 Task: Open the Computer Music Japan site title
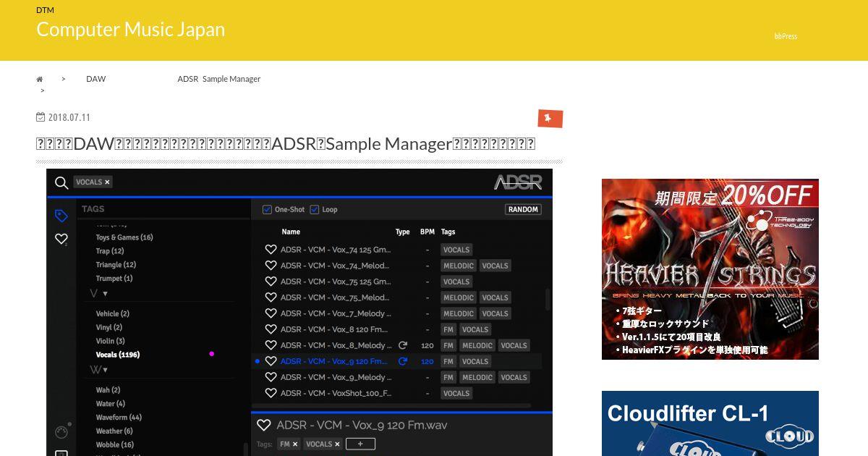point(130,29)
